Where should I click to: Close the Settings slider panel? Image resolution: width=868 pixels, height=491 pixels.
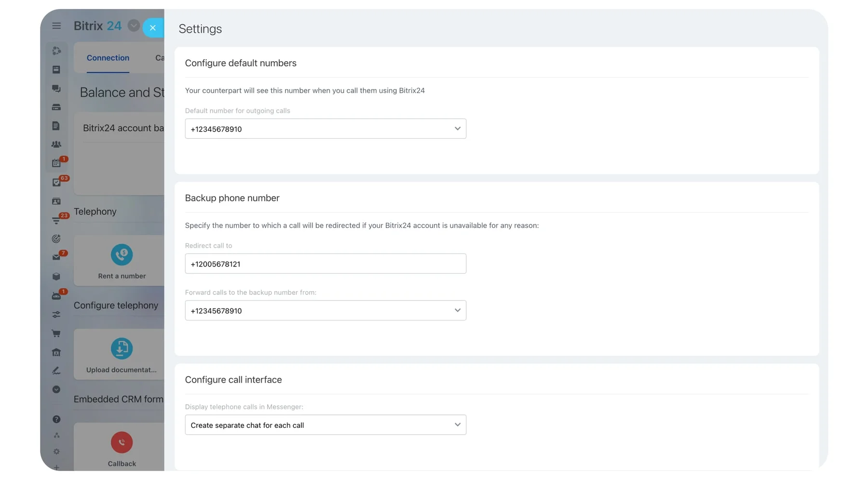tap(152, 28)
